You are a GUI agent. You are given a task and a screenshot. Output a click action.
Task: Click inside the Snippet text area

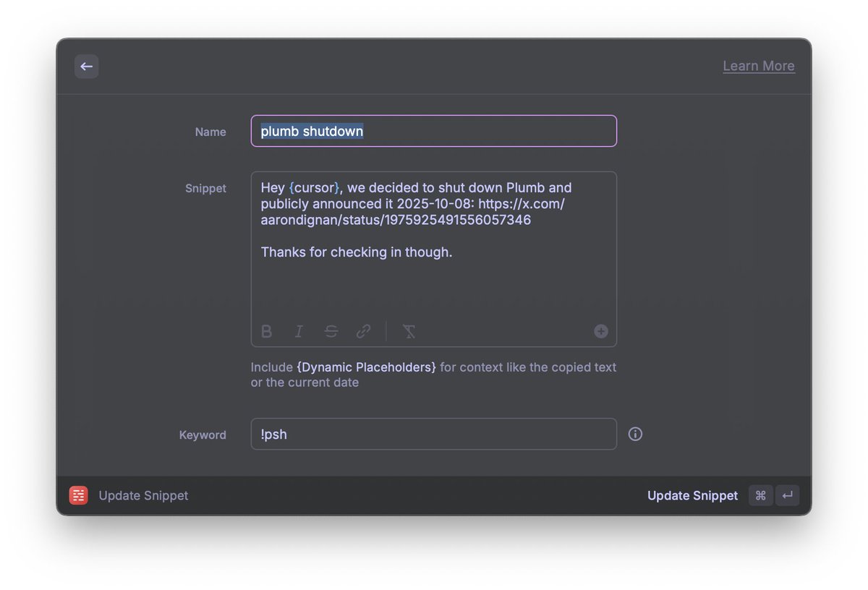coord(434,259)
